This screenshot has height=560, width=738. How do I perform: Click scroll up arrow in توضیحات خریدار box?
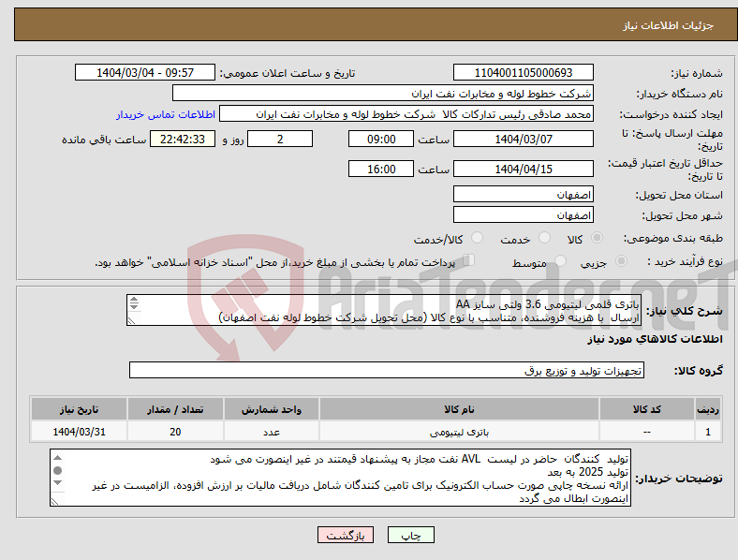(x=57, y=458)
